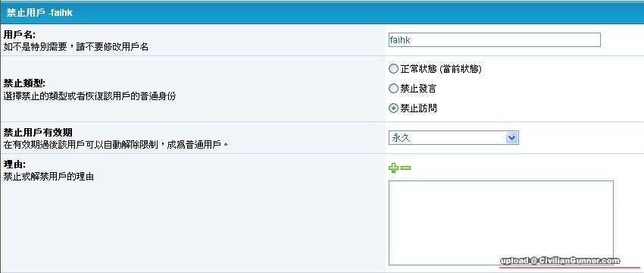Screen dimensions: 644x273
Task: Select the 正常狀態 radio button
Action: tap(393, 69)
